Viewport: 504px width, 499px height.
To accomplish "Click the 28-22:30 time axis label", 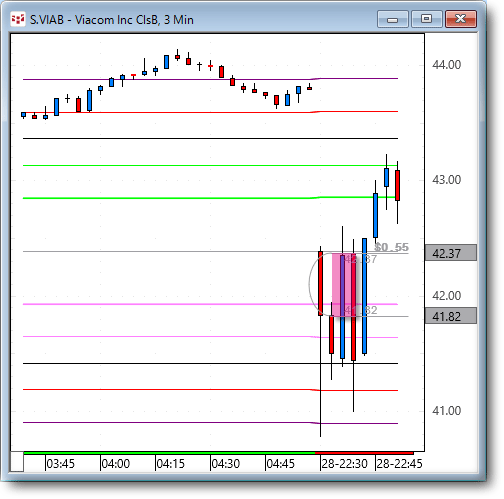I will click(x=344, y=464).
